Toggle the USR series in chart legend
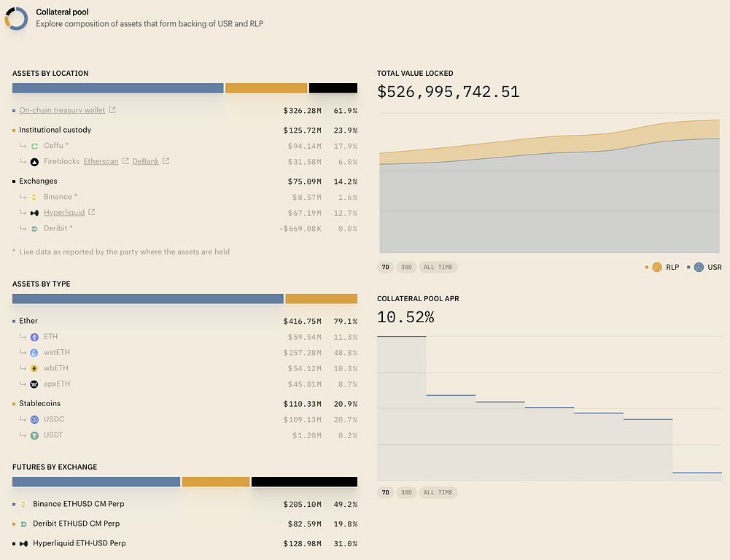The width and height of the screenshot is (730, 560). 704,268
